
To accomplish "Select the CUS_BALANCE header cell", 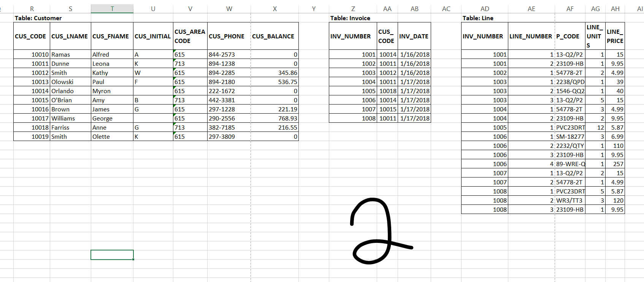I will coord(274,36).
